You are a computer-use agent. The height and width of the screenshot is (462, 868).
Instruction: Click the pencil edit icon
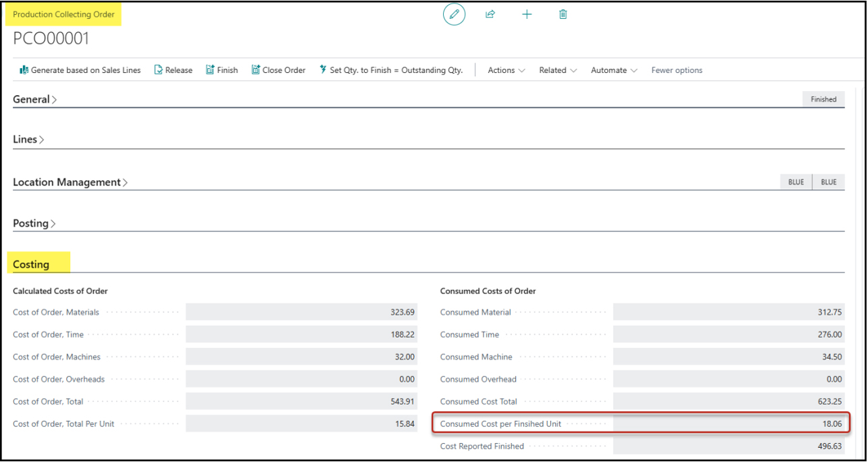click(x=454, y=14)
